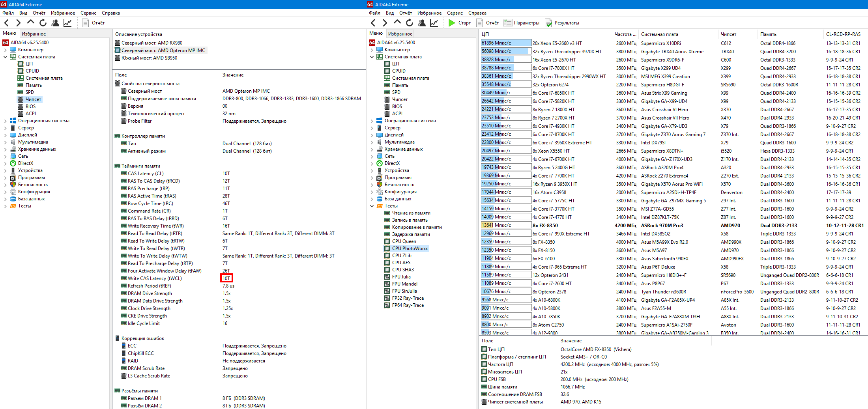Image resolution: width=868 pixels, height=409 pixels.
Task: Select 'Северный мост: AMD RX980' device row
Action: click(148, 43)
